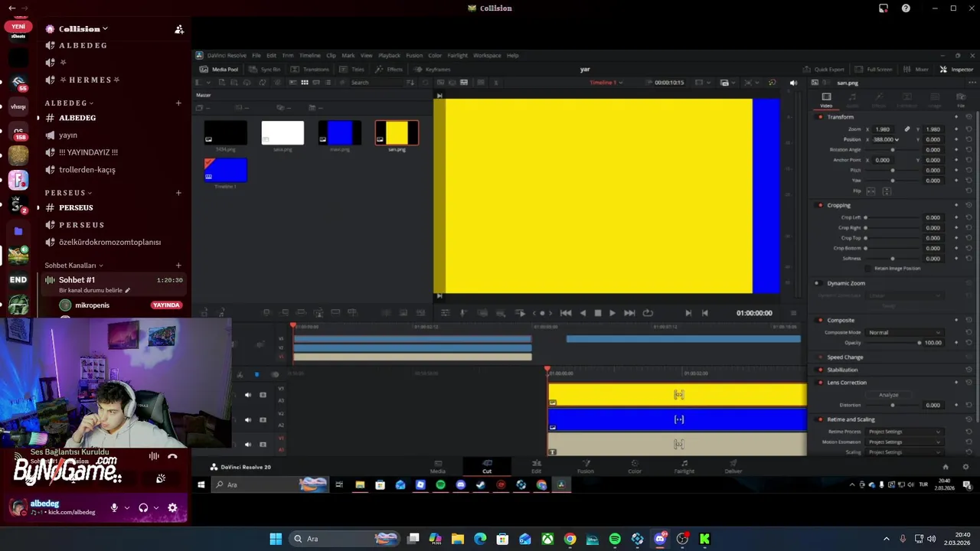
Task: Expand the Dynamic Zoom section
Action: pos(845,283)
